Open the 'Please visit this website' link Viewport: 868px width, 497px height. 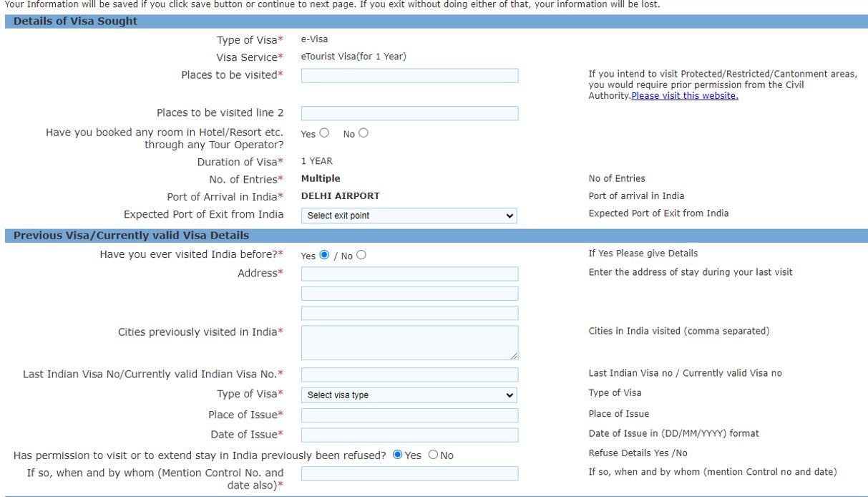pyautogui.click(x=685, y=96)
